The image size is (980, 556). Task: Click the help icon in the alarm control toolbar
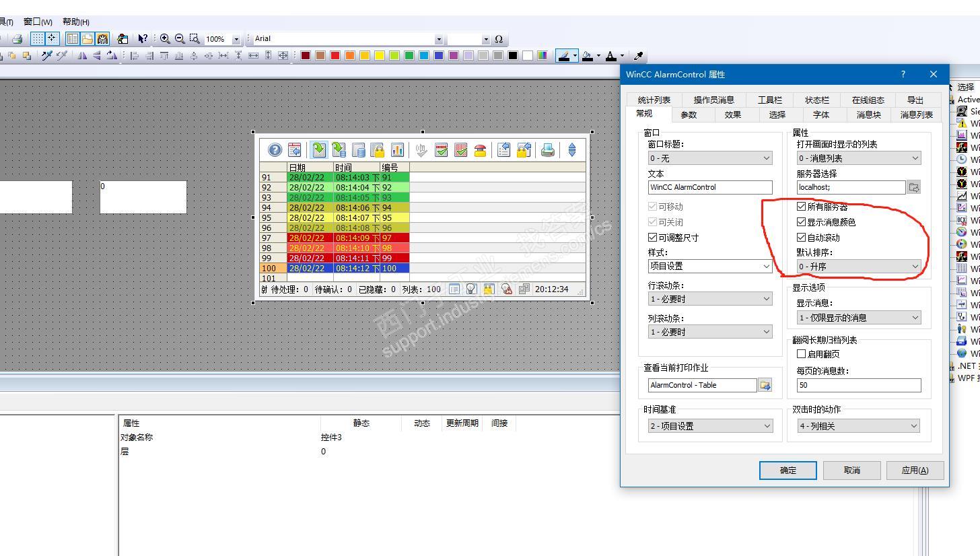275,150
